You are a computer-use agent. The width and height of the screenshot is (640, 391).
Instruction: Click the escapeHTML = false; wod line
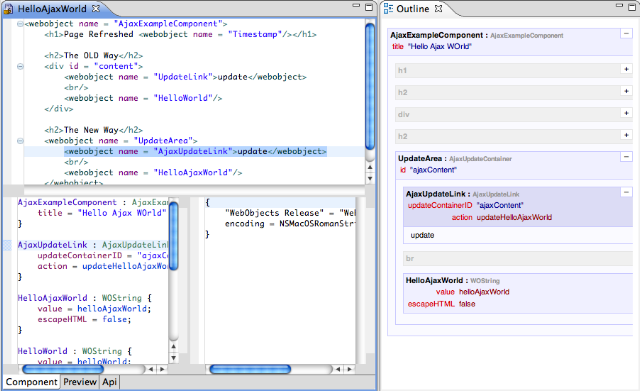tap(84, 319)
